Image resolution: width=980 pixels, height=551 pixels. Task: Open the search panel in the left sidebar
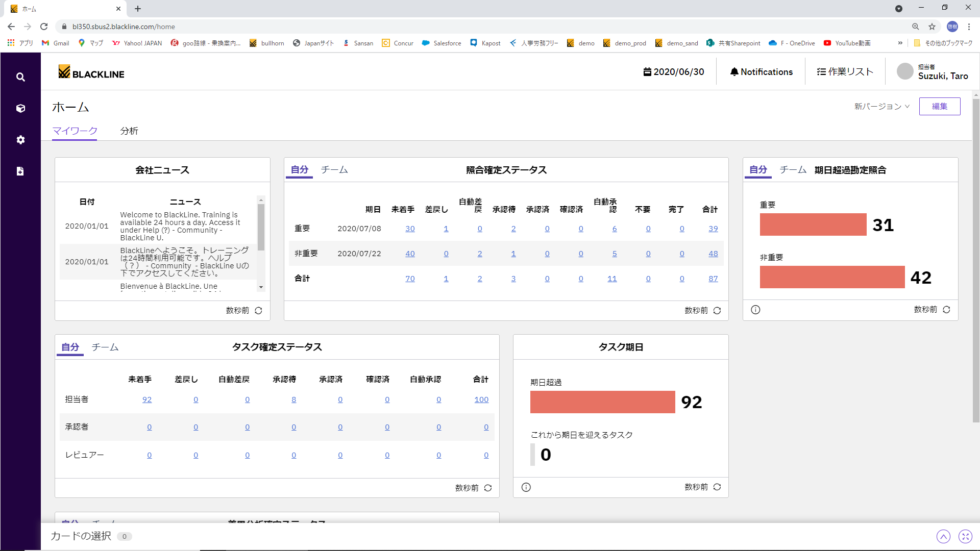tap(20, 77)
